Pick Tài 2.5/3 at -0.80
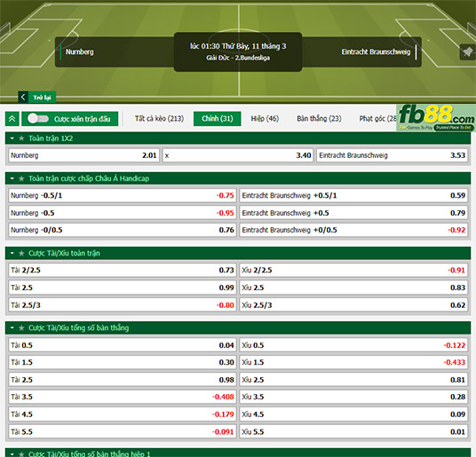Screen dimensions: 476x457 [123, 304]
